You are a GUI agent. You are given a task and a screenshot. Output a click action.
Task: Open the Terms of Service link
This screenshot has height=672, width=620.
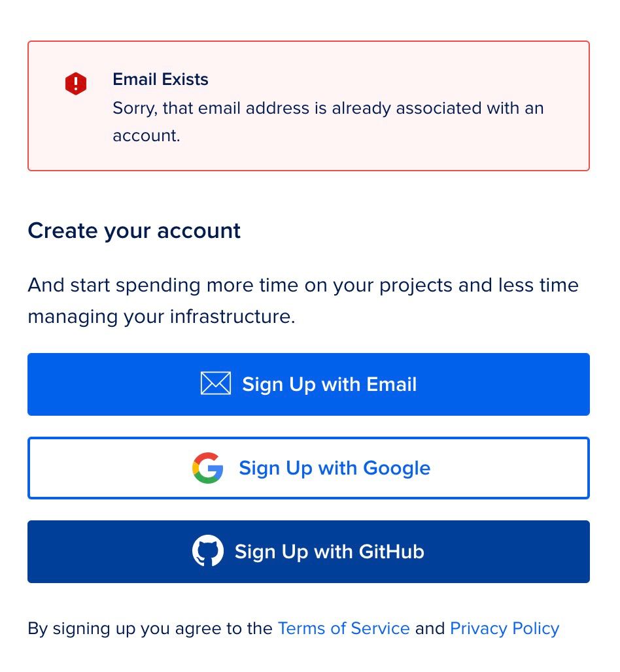[344, 628]
